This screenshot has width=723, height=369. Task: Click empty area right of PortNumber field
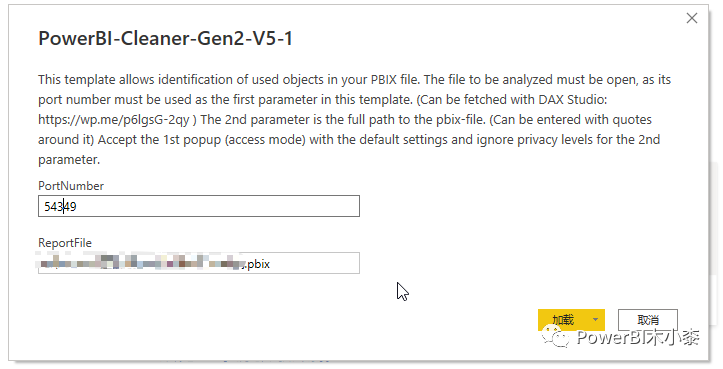[507, 206]
